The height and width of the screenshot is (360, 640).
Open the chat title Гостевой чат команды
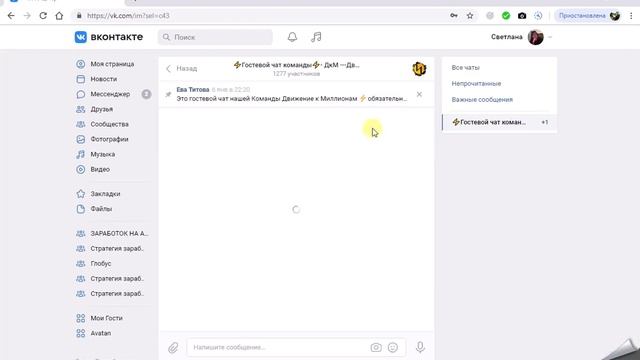click(x=296, y=65)
